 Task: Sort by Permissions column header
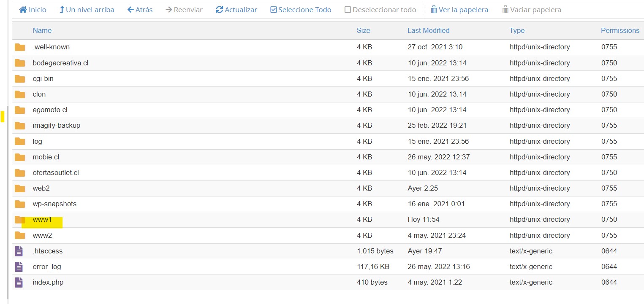(x=620, y=30)
